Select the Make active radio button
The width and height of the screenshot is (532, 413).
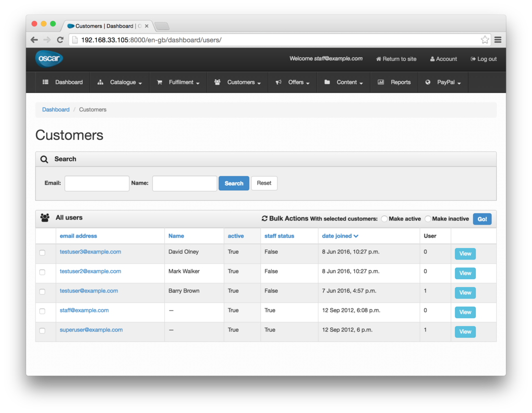[x=384, y=219]
